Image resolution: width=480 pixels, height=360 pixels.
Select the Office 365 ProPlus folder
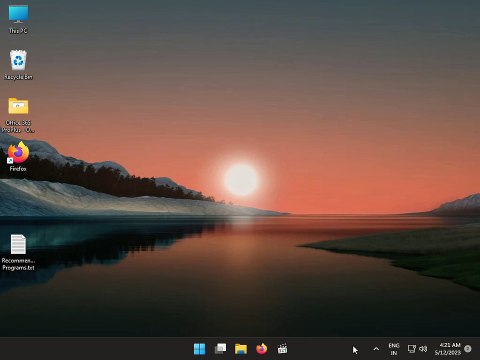[18, 115]
